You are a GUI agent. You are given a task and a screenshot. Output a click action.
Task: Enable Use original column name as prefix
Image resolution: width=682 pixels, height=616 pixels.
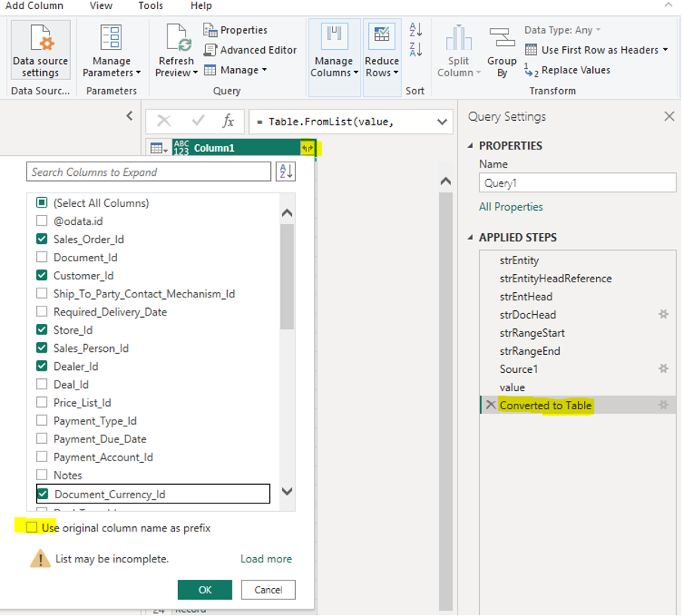point(32,528)
